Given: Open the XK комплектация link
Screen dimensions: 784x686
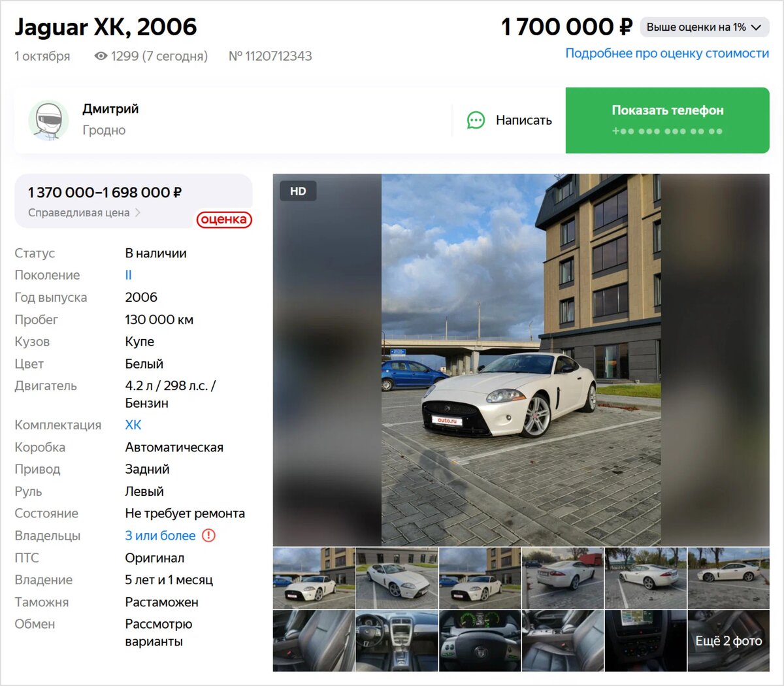Looking at the screenshot, I should point(133,425).
